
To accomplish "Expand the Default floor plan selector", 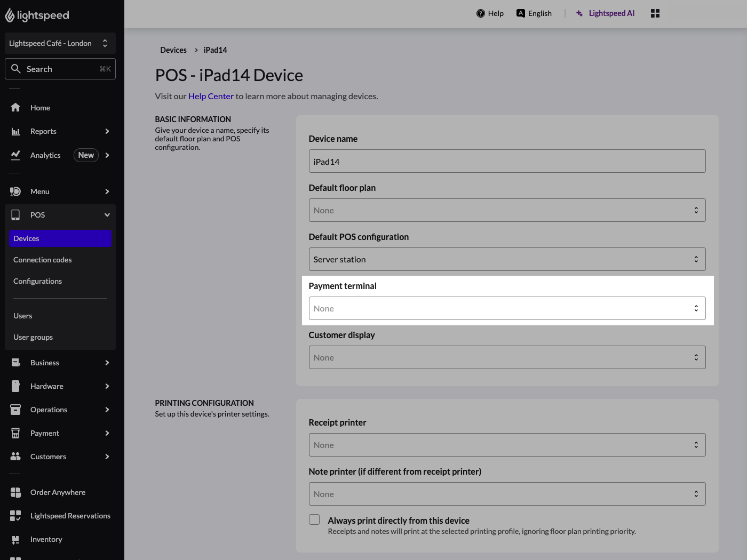I will (507, 210).
